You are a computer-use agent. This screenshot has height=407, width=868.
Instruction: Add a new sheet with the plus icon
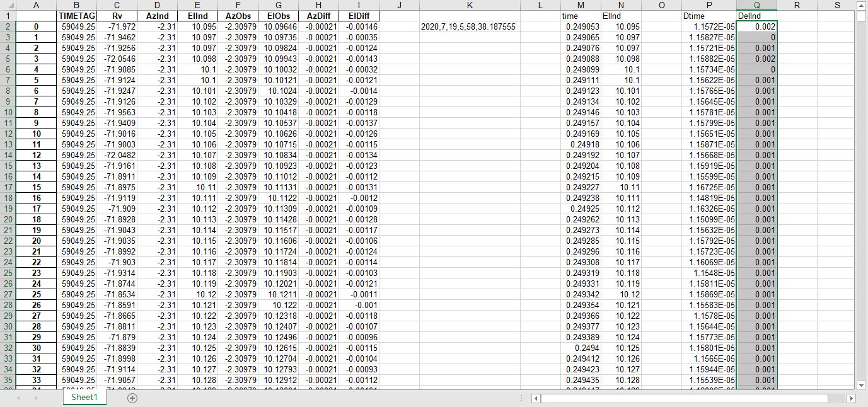click(x=131, y=399)
